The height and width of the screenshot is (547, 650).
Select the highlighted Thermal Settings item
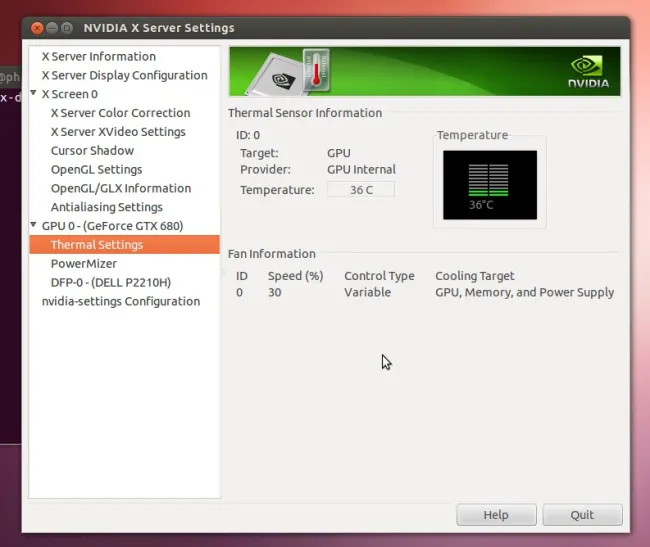click(124, 244)
